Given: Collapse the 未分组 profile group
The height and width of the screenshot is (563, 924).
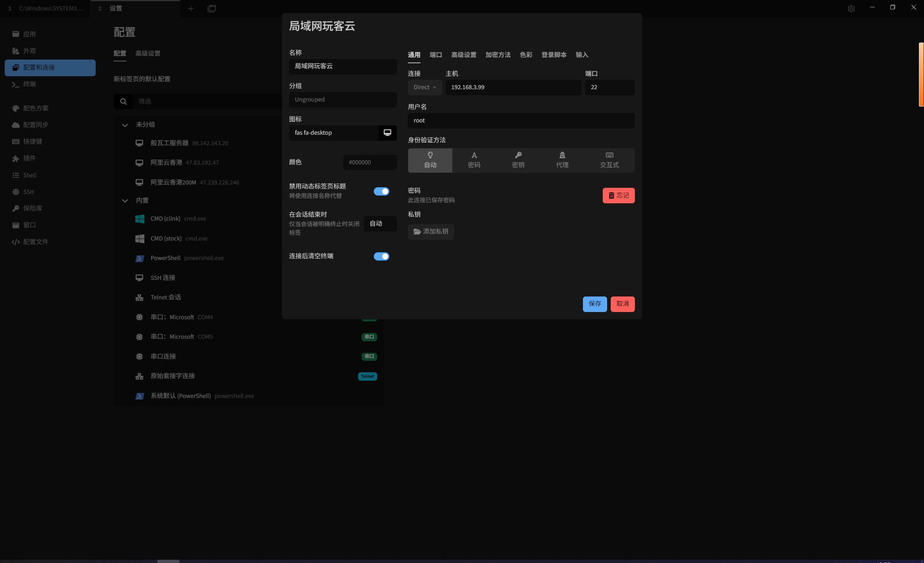Looking at the screenshot, I should click(x=125, y=125).
